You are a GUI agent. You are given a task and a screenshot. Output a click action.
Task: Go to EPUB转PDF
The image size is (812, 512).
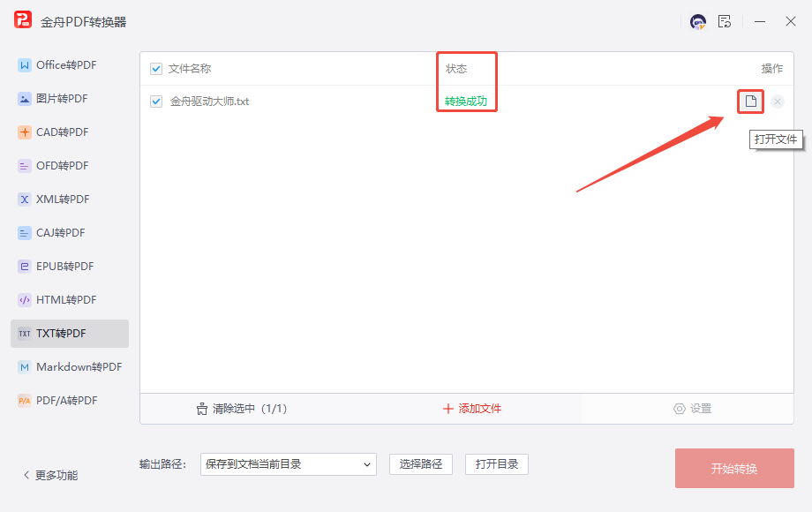pyautogui.click(x=70, y=267)
